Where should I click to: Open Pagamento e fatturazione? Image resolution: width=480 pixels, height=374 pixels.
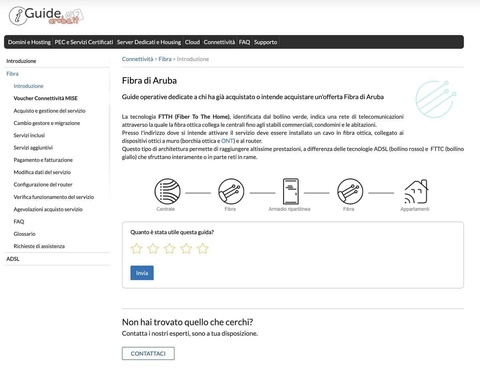click(43, 160)
